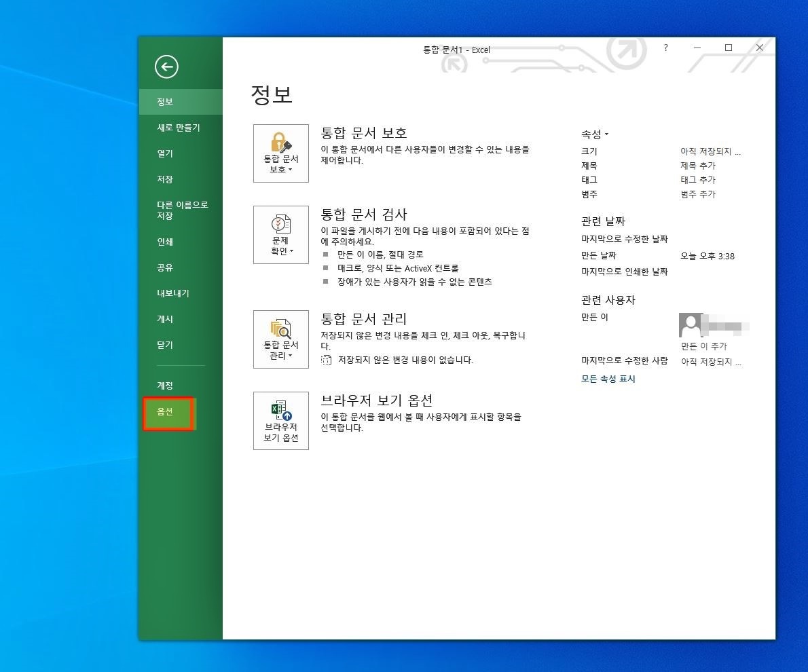Open the 인쇄 page
The width and height of the screenshot is (808, 672).
tap(181, 241)
